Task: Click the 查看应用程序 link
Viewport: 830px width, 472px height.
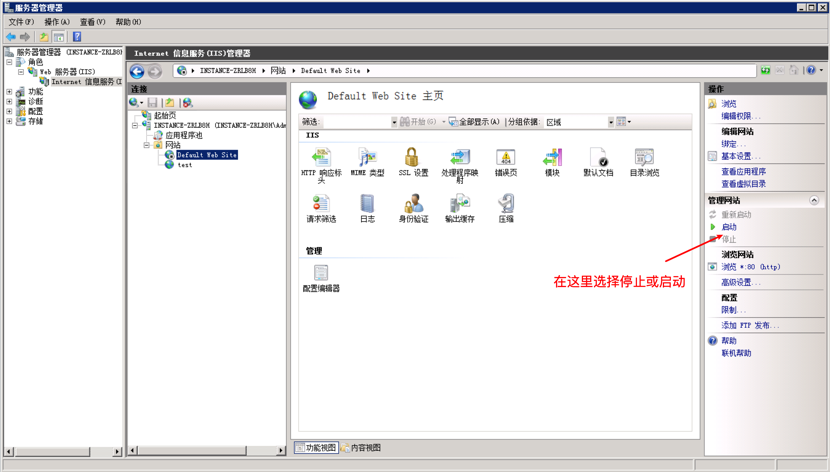Action: coord(744,171)
